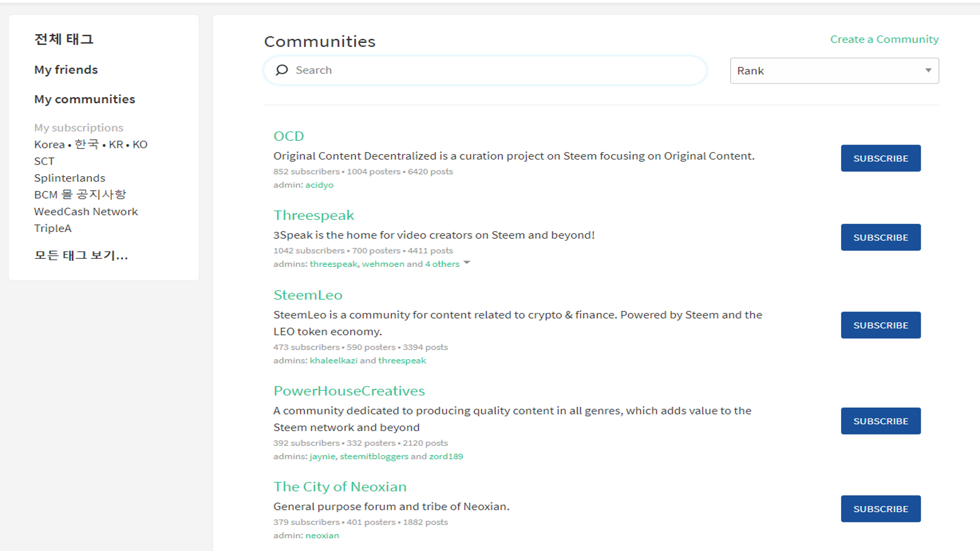Click inside the Search input field

tap(460, 70)
